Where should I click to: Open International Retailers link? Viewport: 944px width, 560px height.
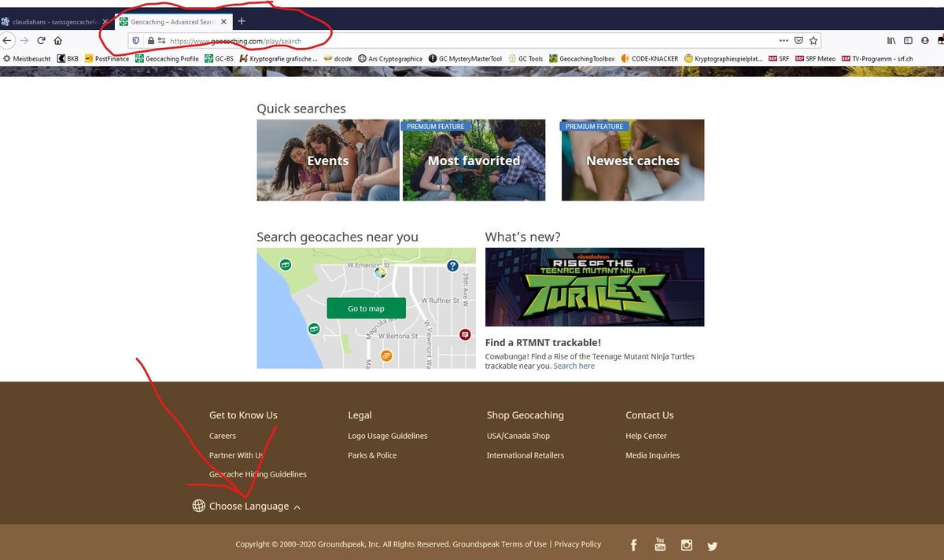point(525,455)
